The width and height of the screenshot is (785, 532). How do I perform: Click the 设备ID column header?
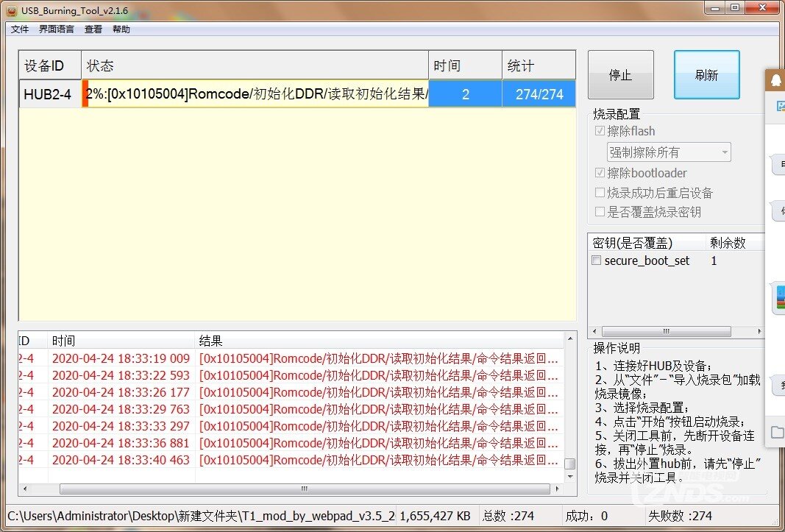[x=50, y=65]
